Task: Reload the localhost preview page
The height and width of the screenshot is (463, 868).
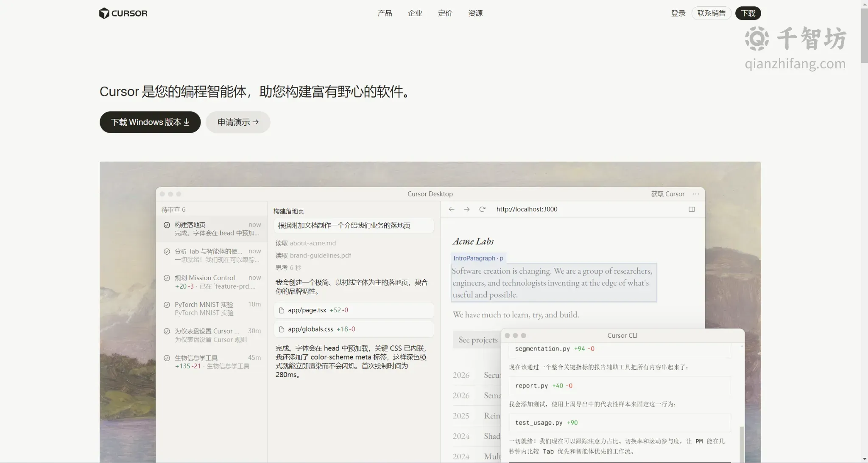Action: [482, 209]
